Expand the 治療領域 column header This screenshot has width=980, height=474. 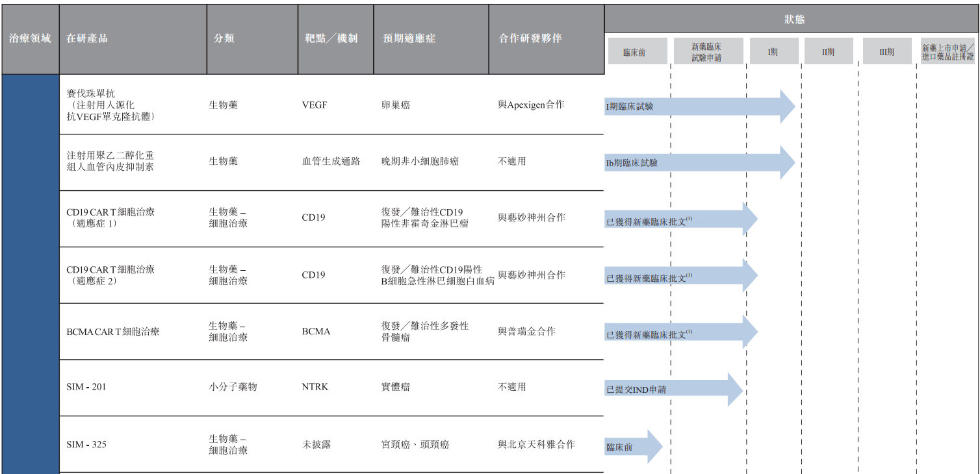(x=29, y=38)
